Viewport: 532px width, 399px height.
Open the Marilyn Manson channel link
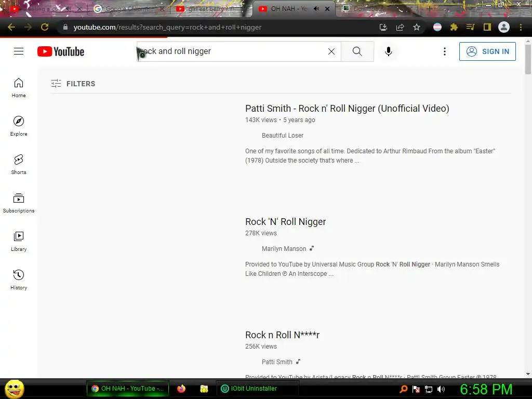284,249
